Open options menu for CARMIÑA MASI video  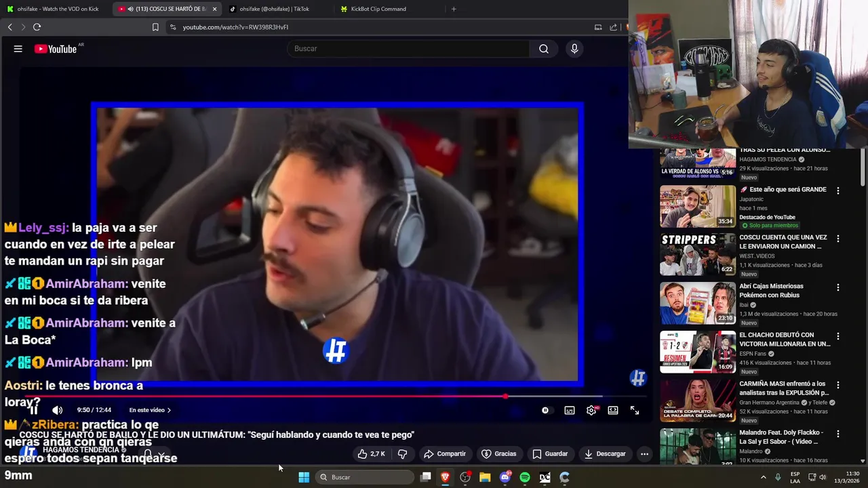coord(838,385)
